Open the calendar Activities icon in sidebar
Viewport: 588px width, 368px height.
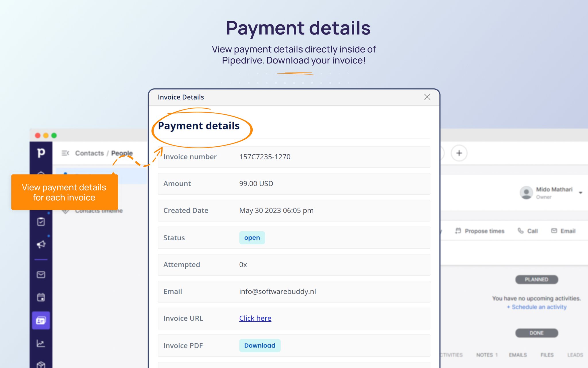[41, 298]
